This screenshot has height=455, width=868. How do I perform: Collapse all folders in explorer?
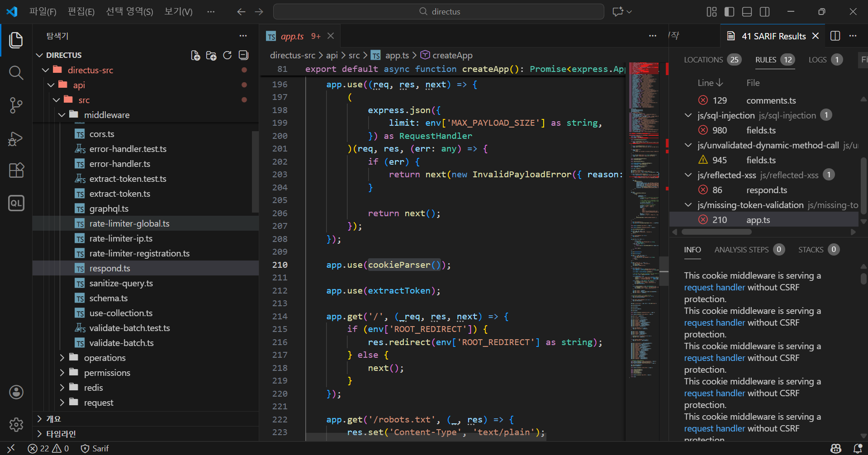pos(243,55)
